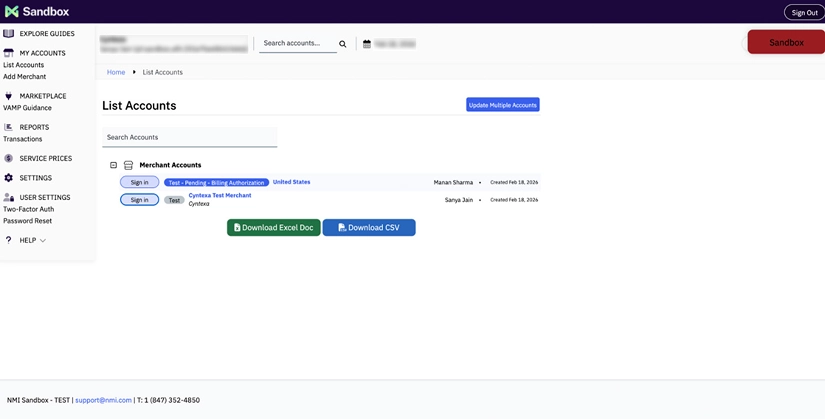Screen dimensions: 825x419
Task: Sign in to Manan Sharma's account
Action: click(x=139, y=182)
